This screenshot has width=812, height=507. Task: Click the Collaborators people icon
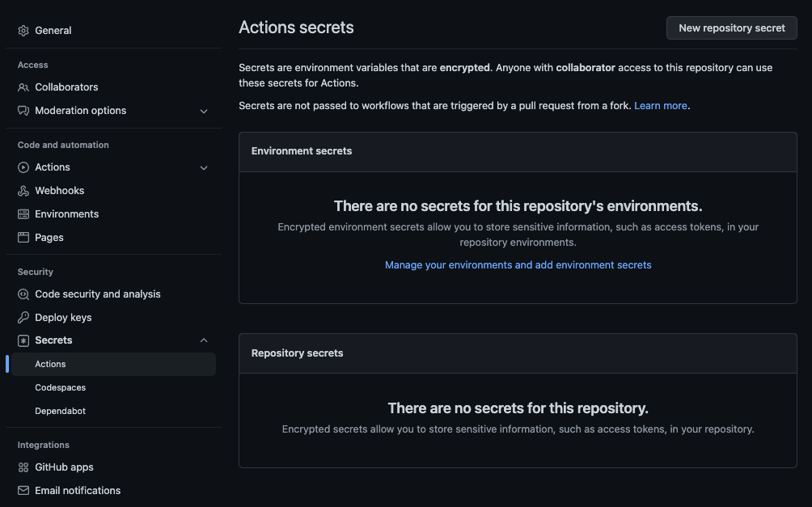(23, 87)
